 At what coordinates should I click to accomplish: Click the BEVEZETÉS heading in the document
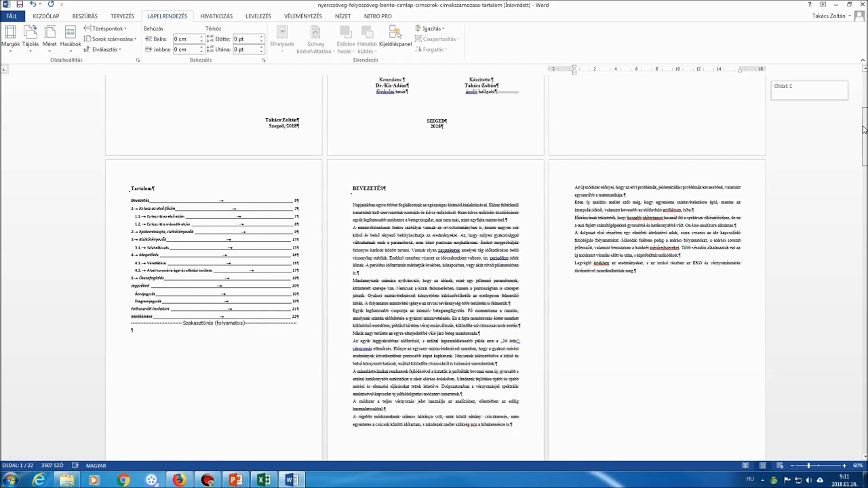[369, 188]
